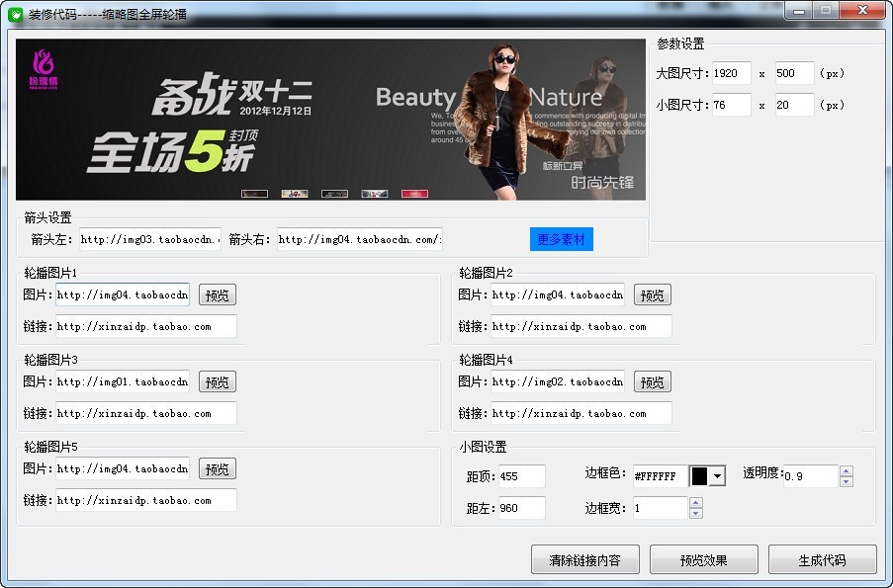Focus the 小图尺寸 height field 20

click(x=794, y=105)
